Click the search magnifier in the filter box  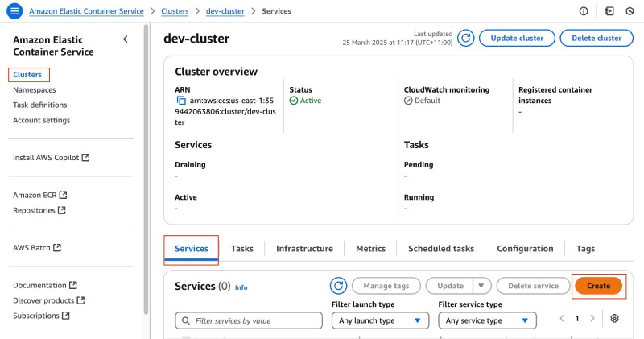(x=186, y=320)
